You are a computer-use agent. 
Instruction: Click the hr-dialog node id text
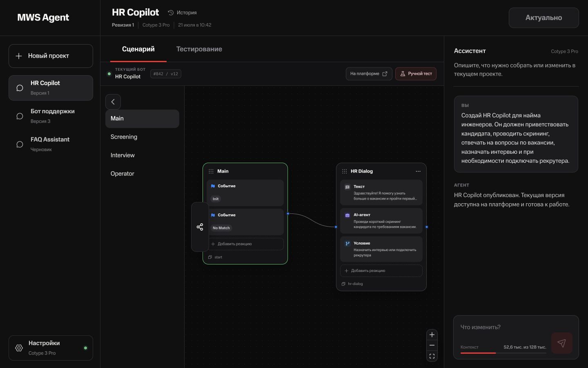(x=355, y=284)
